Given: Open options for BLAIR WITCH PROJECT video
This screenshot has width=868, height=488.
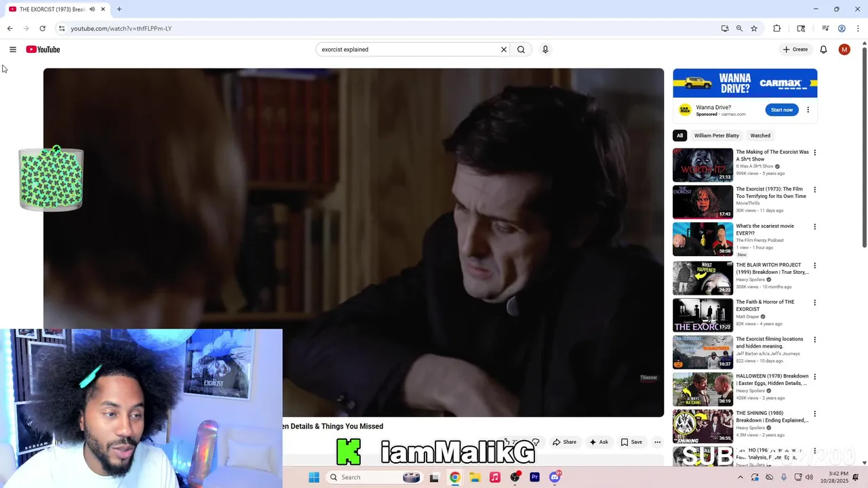Looking at the screenshot, I should (814, 266).
